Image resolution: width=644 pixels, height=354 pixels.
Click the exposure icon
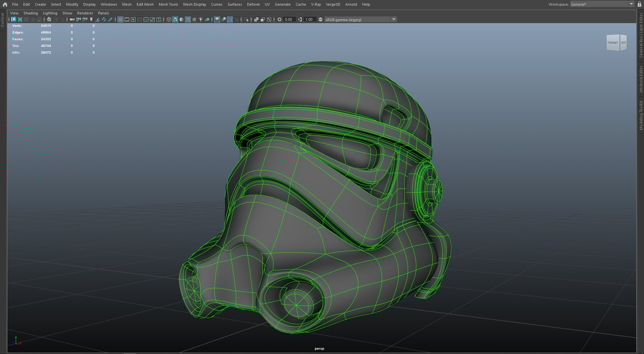point(280,20)
